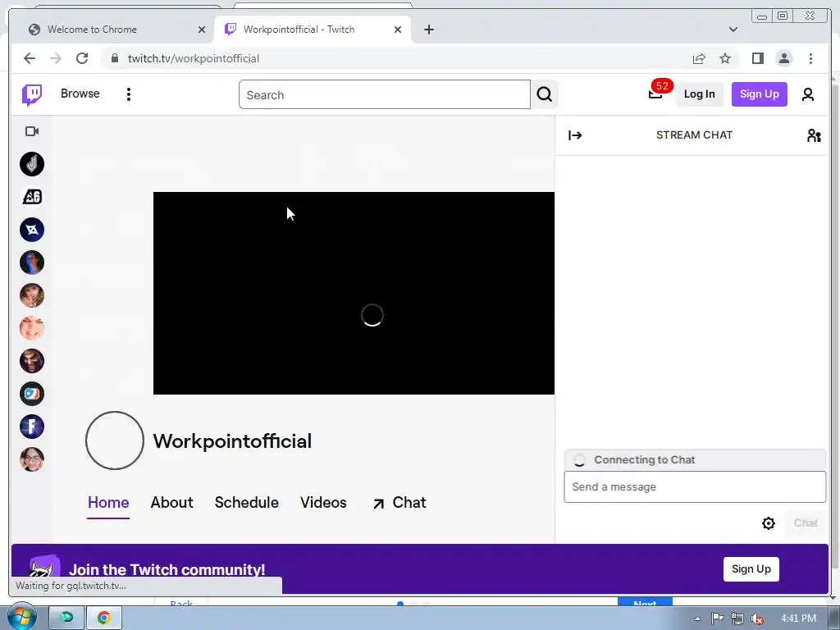This screenshot has height=630, width=840.
Task: Collapse the stream chat panel
Action: pos(575,135)
